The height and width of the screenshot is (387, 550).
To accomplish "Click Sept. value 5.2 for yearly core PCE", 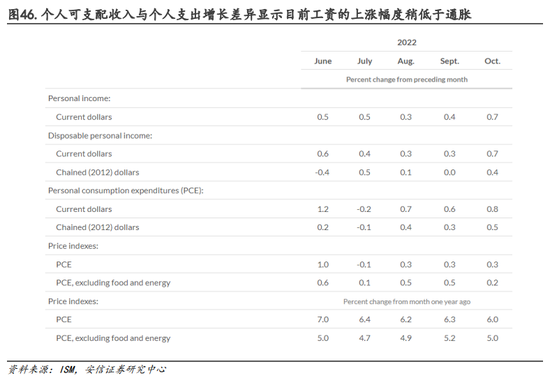I will pos(450,338).
